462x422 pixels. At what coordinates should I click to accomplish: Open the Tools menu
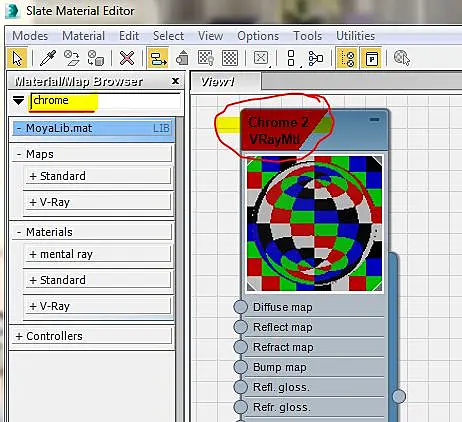(307, 36)
